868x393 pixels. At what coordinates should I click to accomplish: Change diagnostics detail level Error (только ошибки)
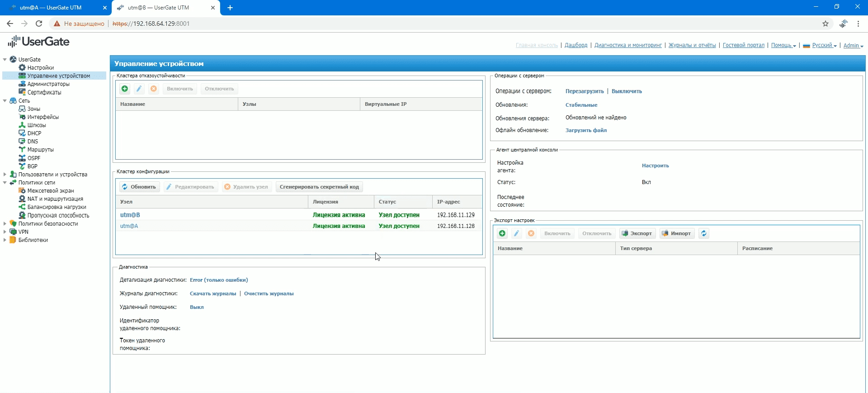pos(219,280)
